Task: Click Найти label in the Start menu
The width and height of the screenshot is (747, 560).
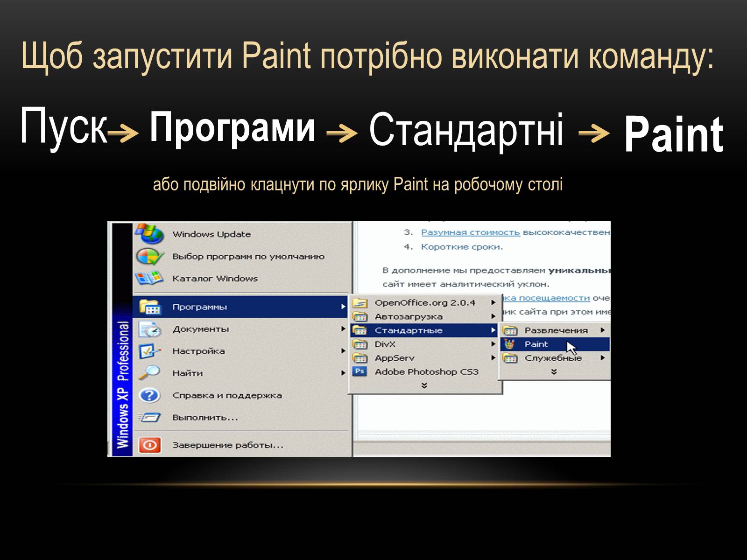Action: click(x=188, y=373)
